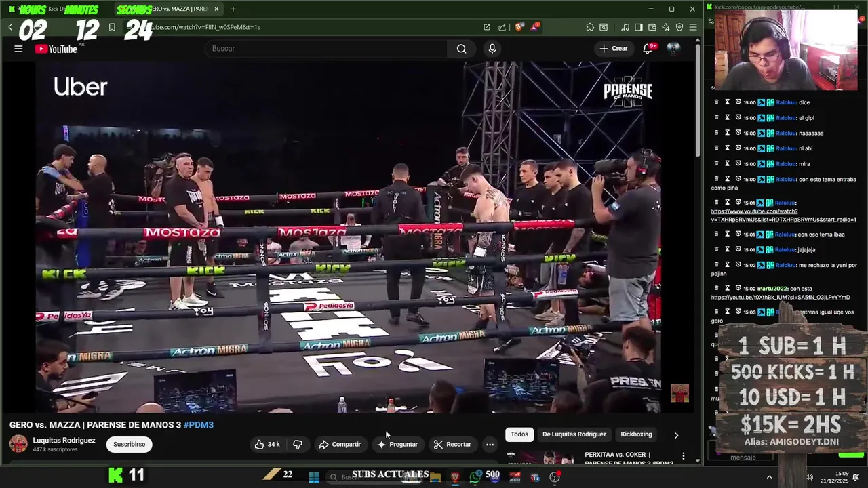Open the Luquitas Rodriguez channel avatar
The height and width of the screenshot is (488, 868).
pos(18,444)
